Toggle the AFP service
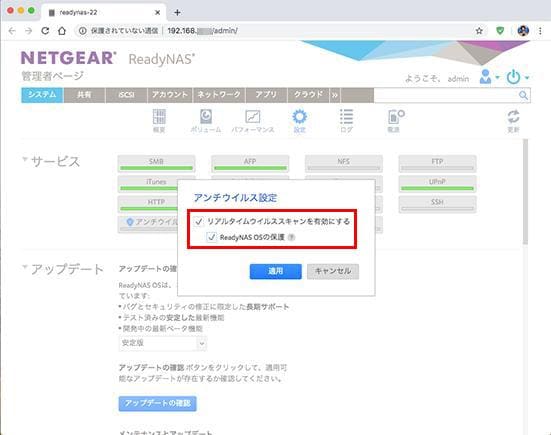Image resolution: width=551 pixels, height=435 pixels. point(250,163)
